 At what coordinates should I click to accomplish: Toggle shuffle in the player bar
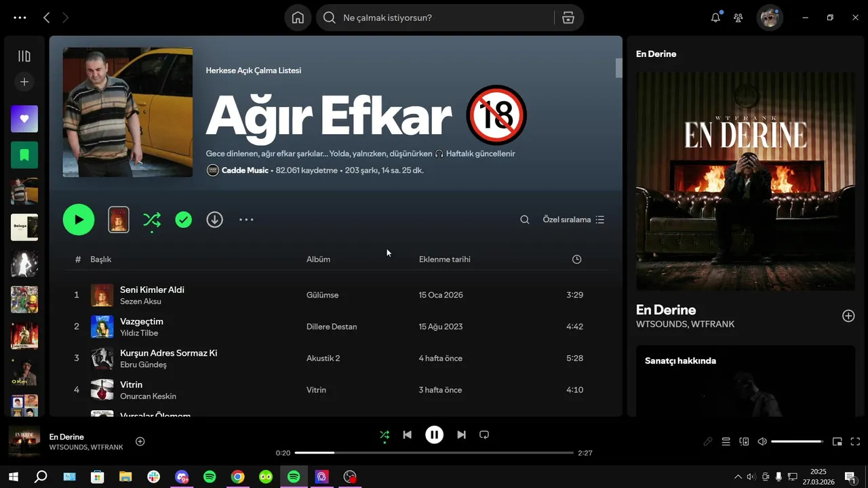(x=384, y=434)
